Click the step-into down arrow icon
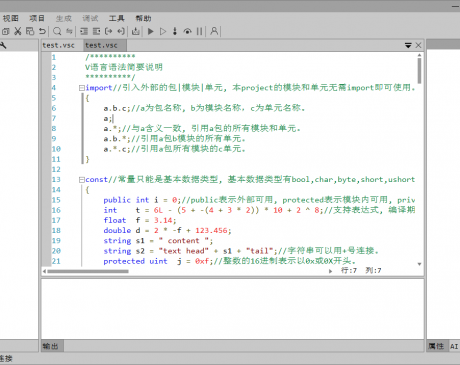 pos(175,31)
